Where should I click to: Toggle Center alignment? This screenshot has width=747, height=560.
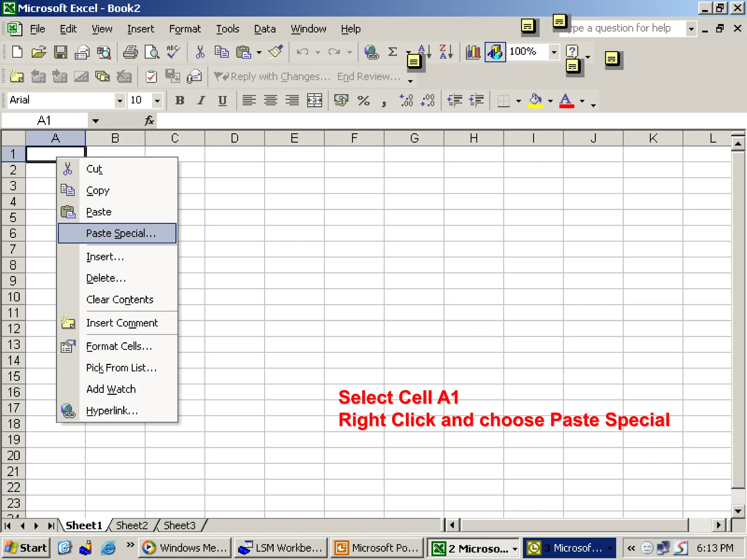coord(271,100)
